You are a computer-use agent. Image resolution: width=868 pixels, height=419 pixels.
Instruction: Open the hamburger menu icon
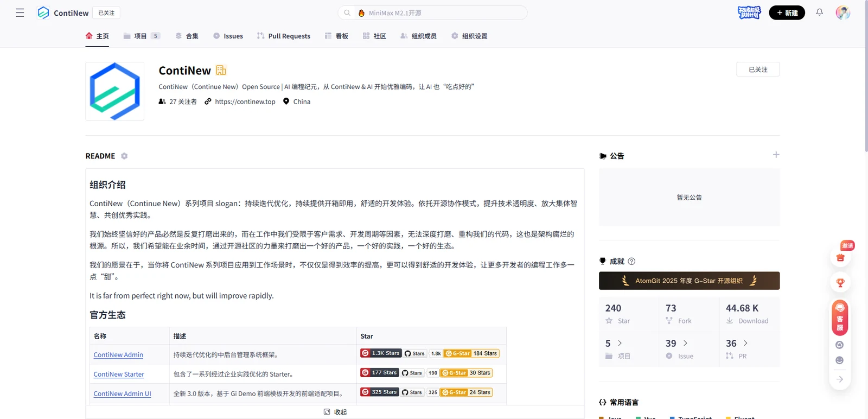[20, 12]
